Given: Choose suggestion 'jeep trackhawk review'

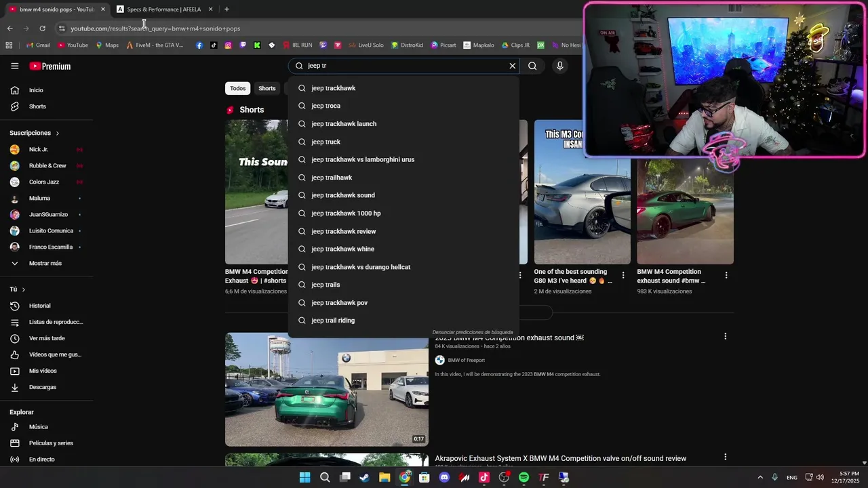Looking at the screenshot, I should pos(403,231).
